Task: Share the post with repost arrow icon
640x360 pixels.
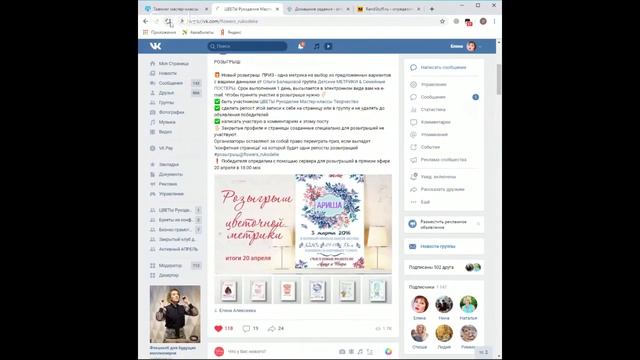Action: 271,329
